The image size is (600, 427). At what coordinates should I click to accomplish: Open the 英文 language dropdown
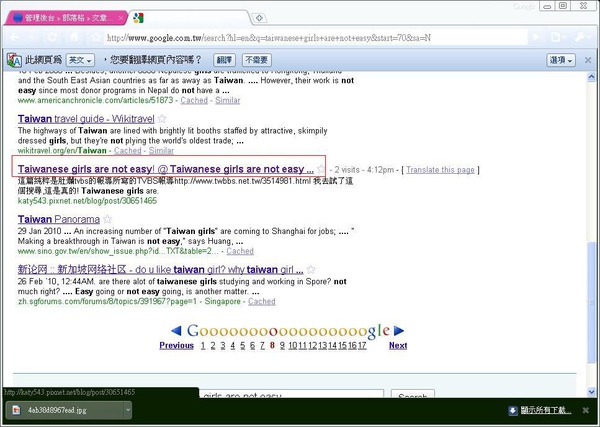(80, 60)
